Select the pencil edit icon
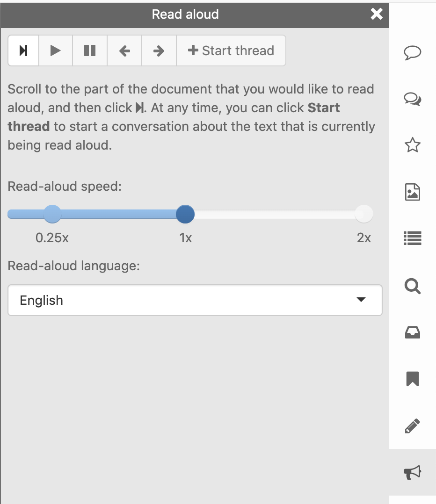436x504 pixels. pyautogui.click(x=412, y=426)
